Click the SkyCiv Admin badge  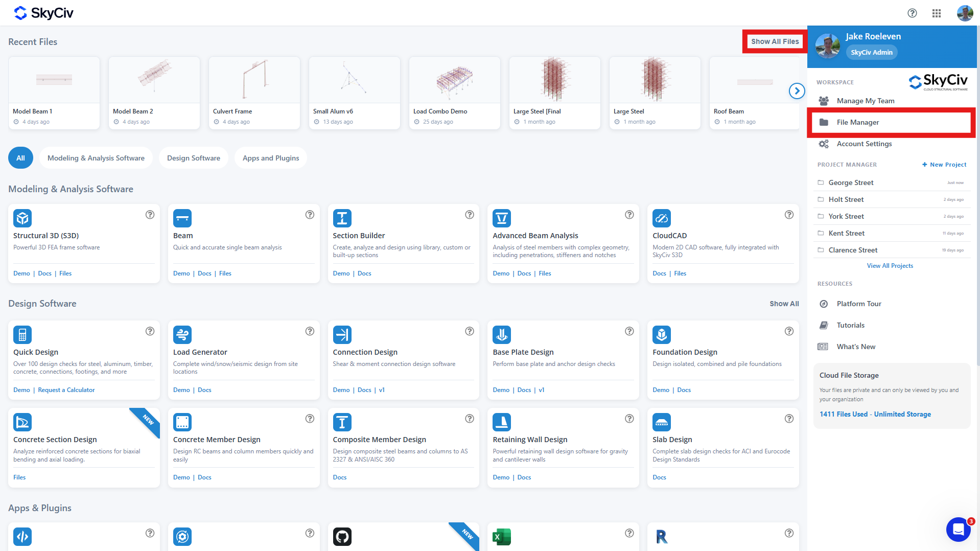(x=872, y=52)
